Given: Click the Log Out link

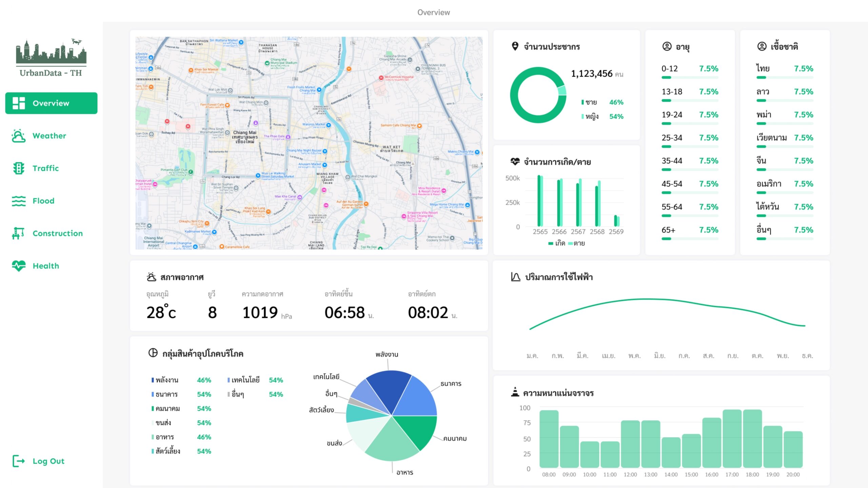Looking at the screenshot, I should (48, 461).
